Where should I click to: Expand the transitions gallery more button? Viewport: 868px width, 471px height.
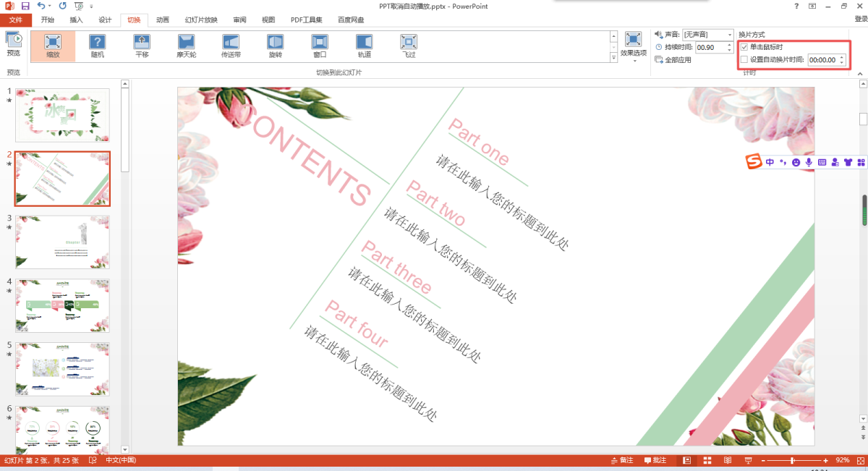[613, 59]
